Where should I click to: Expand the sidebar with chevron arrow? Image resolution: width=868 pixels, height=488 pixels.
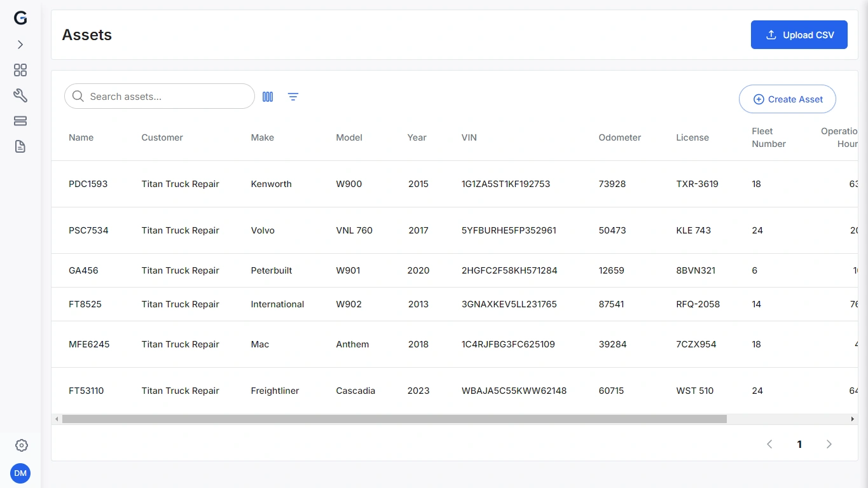20,45
